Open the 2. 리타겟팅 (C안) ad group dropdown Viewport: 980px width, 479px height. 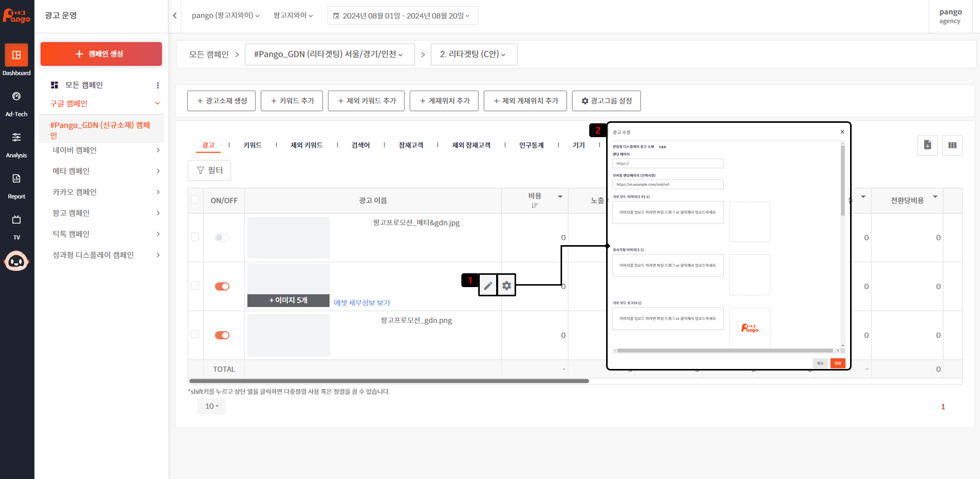tap(474, 54)
